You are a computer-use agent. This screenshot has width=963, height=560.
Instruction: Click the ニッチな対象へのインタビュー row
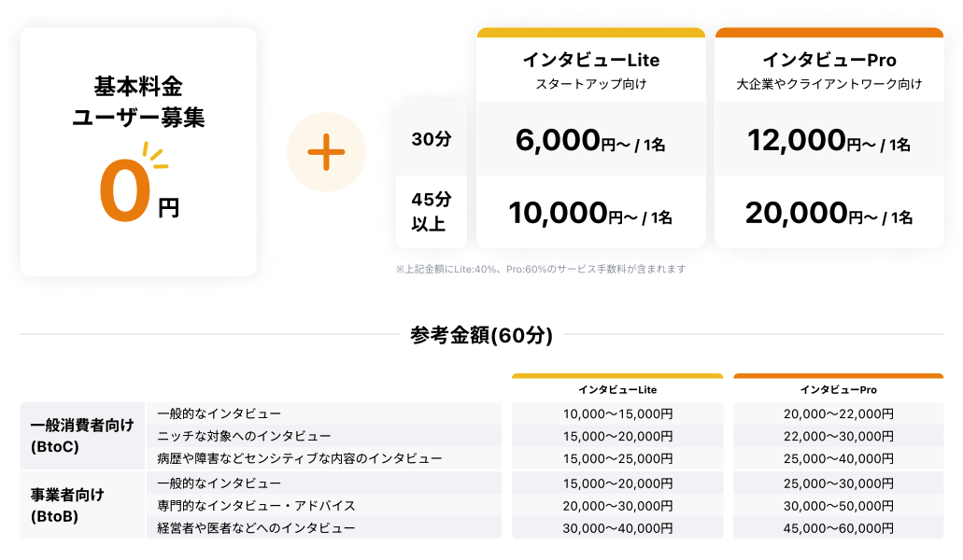(x=244, y=436)
